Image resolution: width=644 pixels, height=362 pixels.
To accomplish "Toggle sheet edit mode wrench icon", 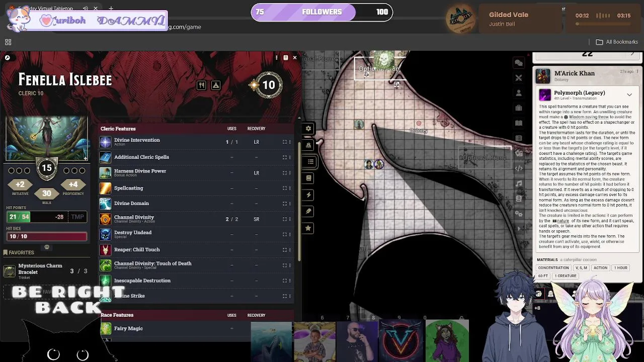I will click(x=7, y=58).
